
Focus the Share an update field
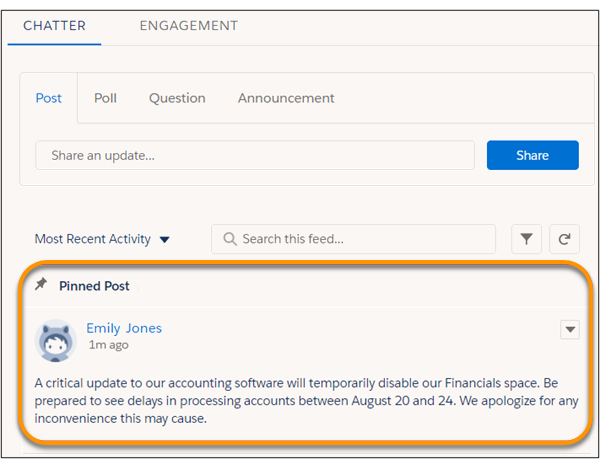(254, 155)
